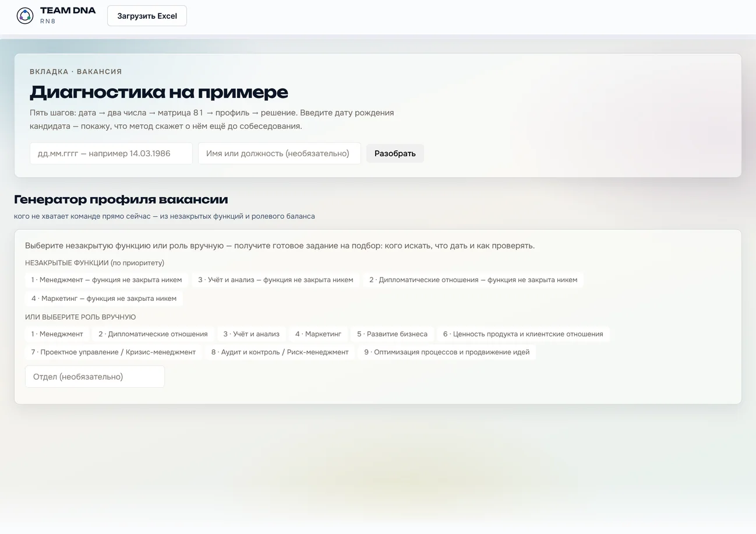Choose manual role 1 · Менеджмент
Viewport: 756px width, 534px height.
tap(57, 334)
